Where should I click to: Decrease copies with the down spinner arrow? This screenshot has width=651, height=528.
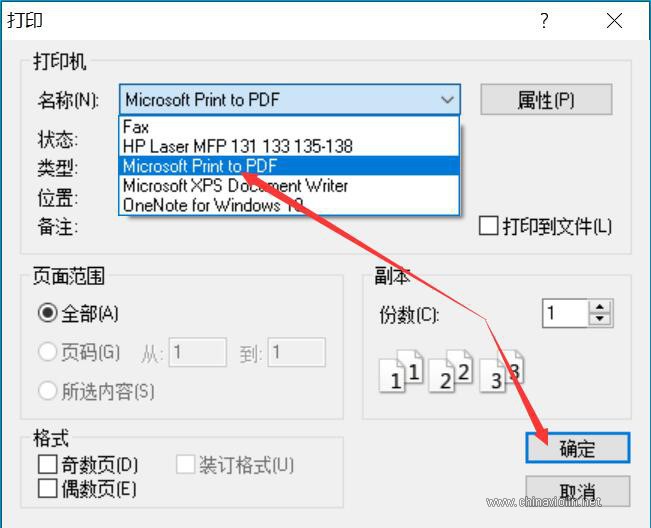point(599,320)
